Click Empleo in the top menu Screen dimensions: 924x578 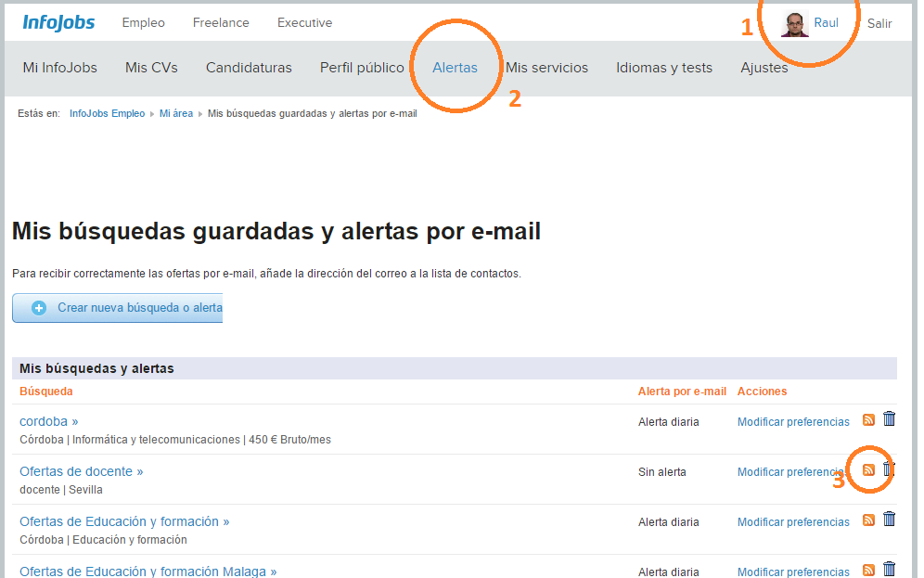pos(143,22)
